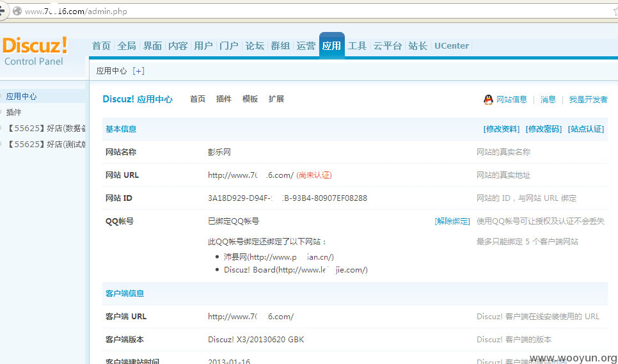The height and width of the screenshot is (364, 618).
Task: Click the 我是开发者 link
Action: (x=589, y=100)
